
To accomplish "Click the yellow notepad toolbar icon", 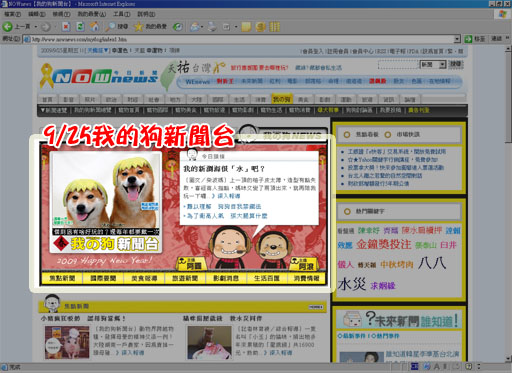I will coord(246,27).
